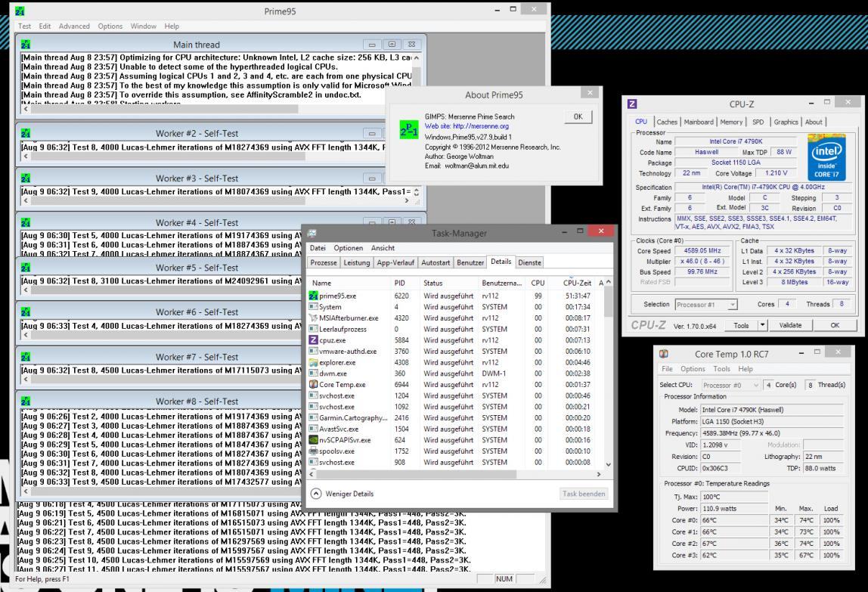Click the Intel Core i7 logo in CPU-Z
The image size is (868, 592).
pyautogui.click(x=827, y=157)
